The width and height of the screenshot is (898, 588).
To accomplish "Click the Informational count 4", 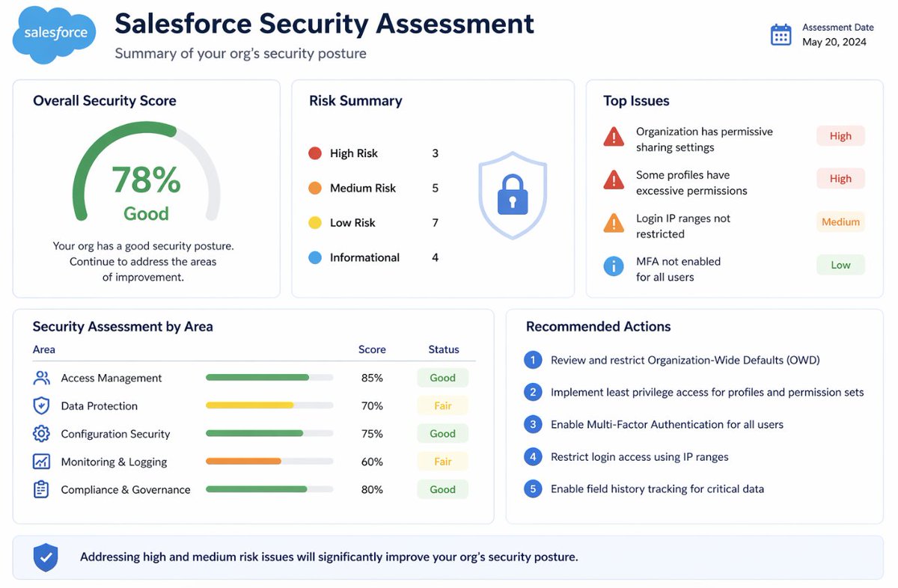I will pyautogui.click(x=436, y=257).
